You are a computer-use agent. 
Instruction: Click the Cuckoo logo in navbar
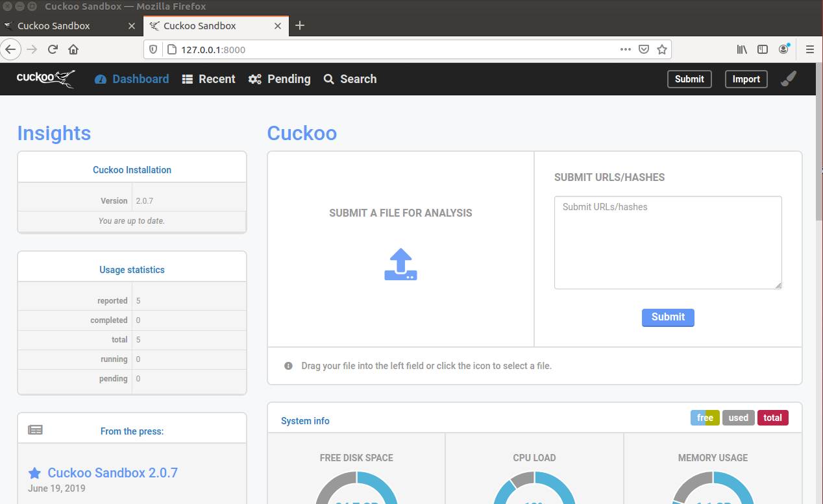point(45,78)
